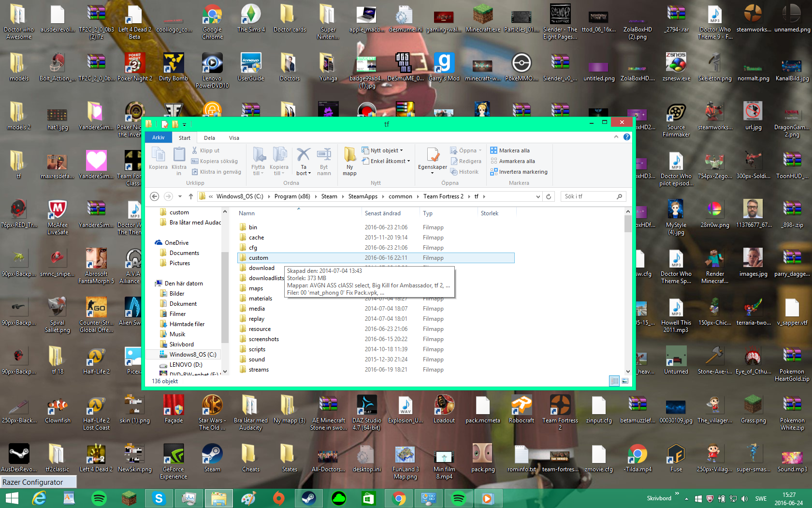Go up one folder level arrow
The image size is (812, 508).
coord(191,196)
